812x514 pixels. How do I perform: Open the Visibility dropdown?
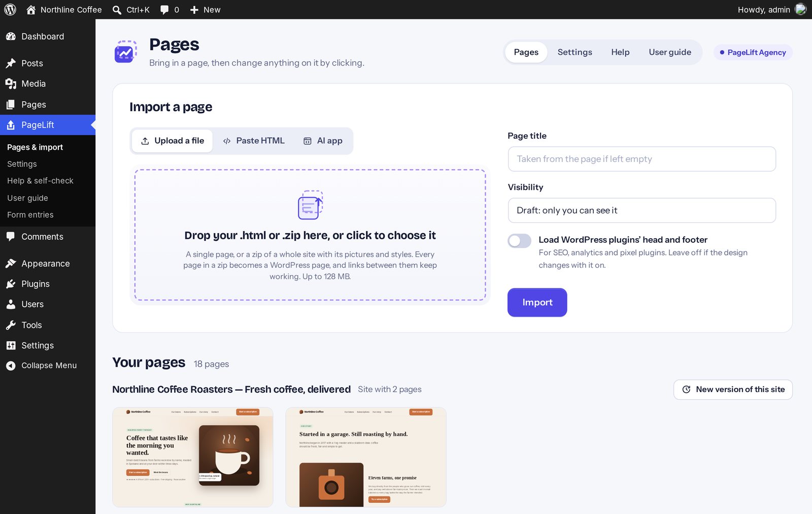coord(641,210)
